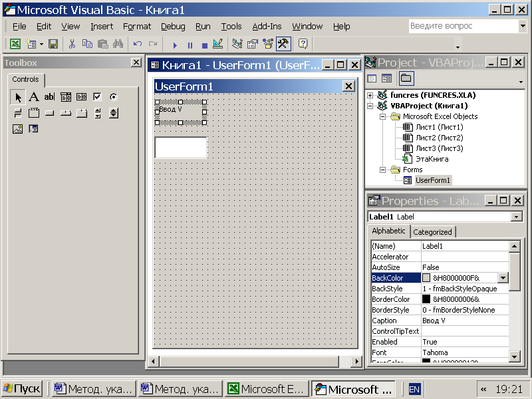Open the Insert menu

pos(102,27)
